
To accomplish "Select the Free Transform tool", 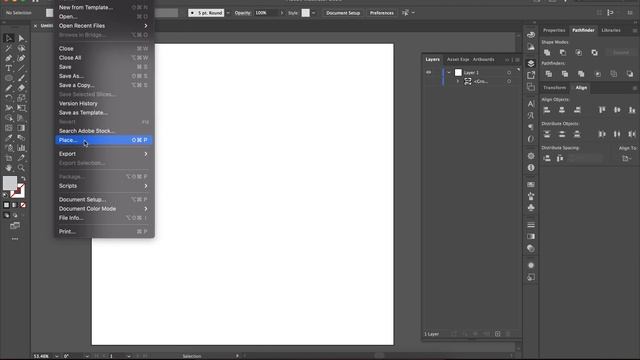I will 21,108.
